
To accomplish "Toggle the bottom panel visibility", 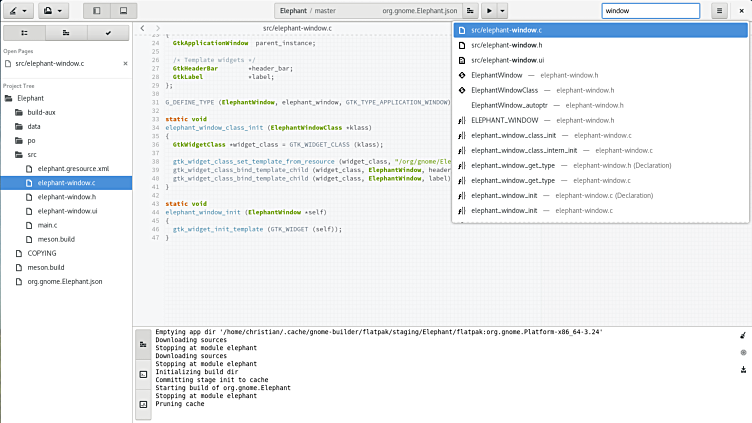I will [123, 10].
